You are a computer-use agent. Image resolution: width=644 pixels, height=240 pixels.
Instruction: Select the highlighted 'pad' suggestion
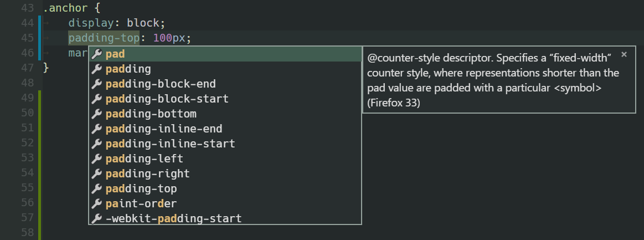(x=115, y=54)
